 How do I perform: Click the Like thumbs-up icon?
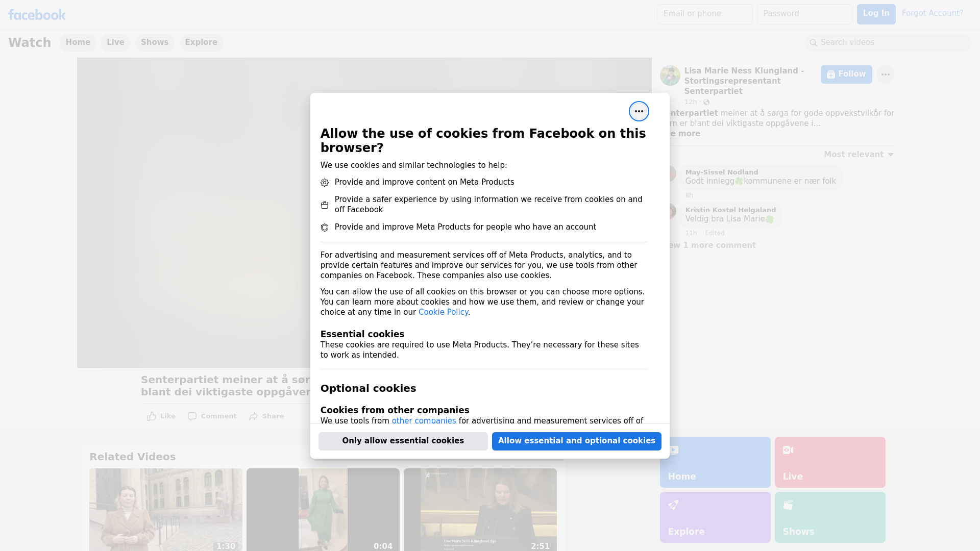pyautogui.click(x=152, y=416)
